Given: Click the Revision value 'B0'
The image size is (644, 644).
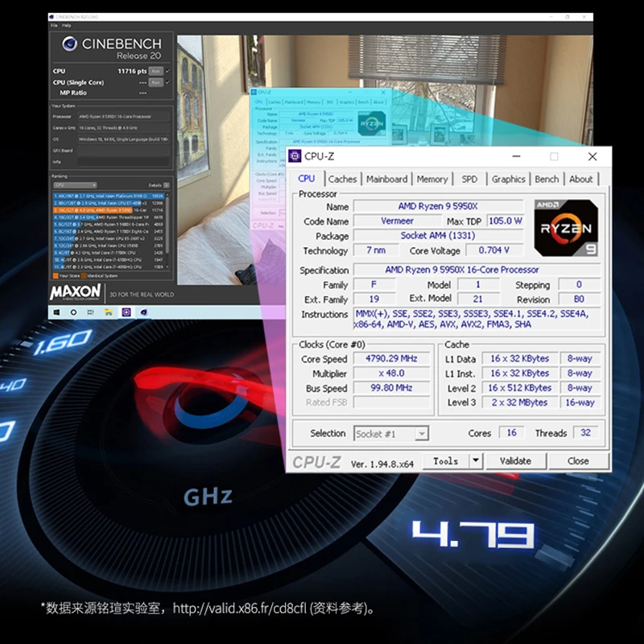Looking at the screenshot, I should (579, 299).
